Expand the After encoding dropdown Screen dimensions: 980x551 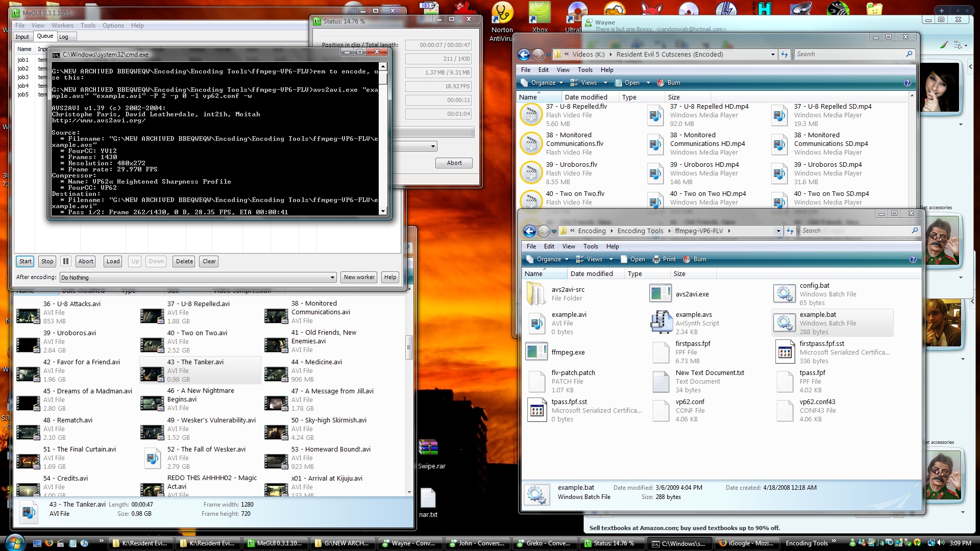[x=332, y=278]
